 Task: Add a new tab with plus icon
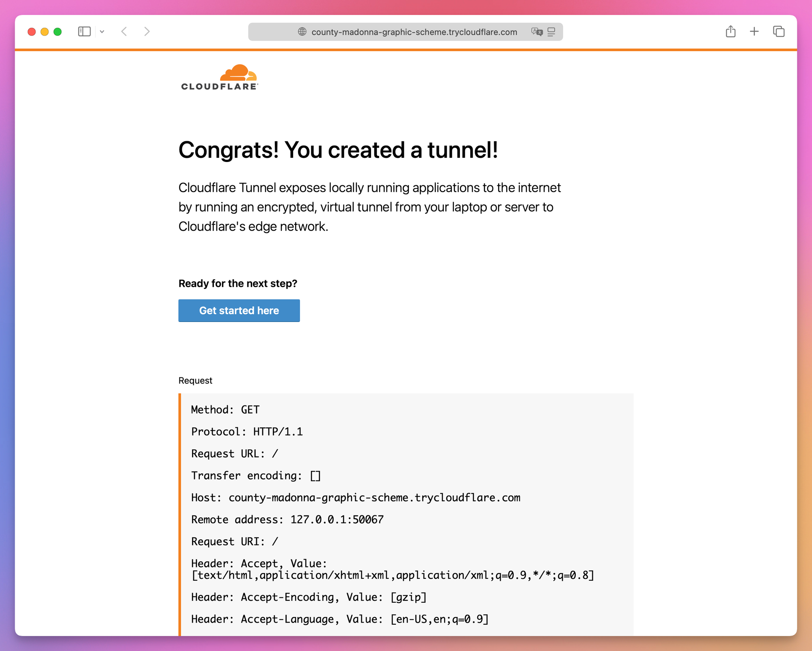754,31
